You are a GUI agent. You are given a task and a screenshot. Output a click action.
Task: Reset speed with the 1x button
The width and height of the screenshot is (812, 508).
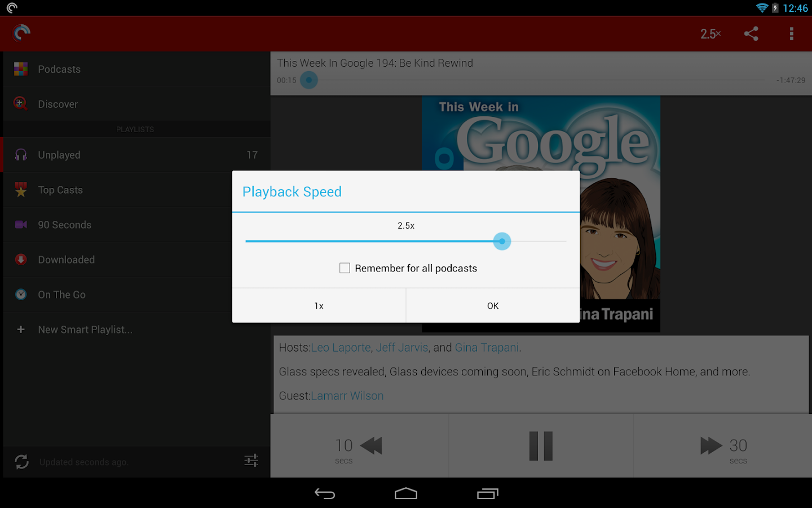click(x=319, y=306)
